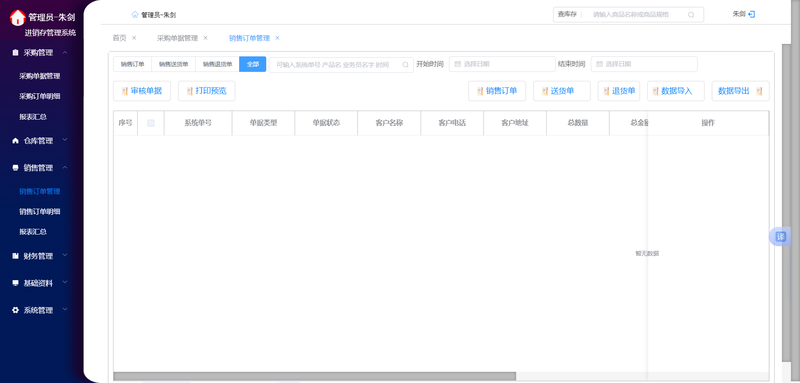This screenshot has height=383, width=800.
Task: Click the search magnifier in 查库存 field
Action: click(691, 15)
